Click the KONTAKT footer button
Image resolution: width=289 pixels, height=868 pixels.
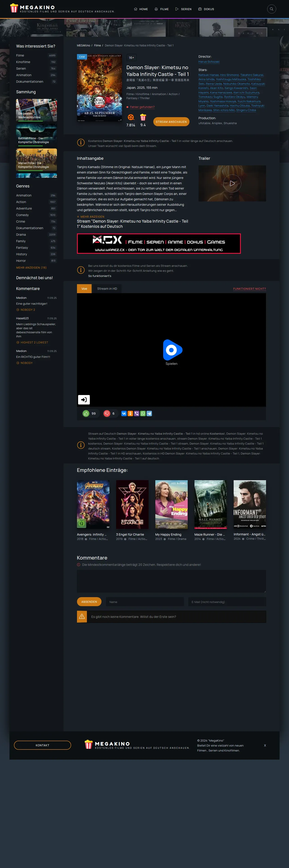point(42,745)
